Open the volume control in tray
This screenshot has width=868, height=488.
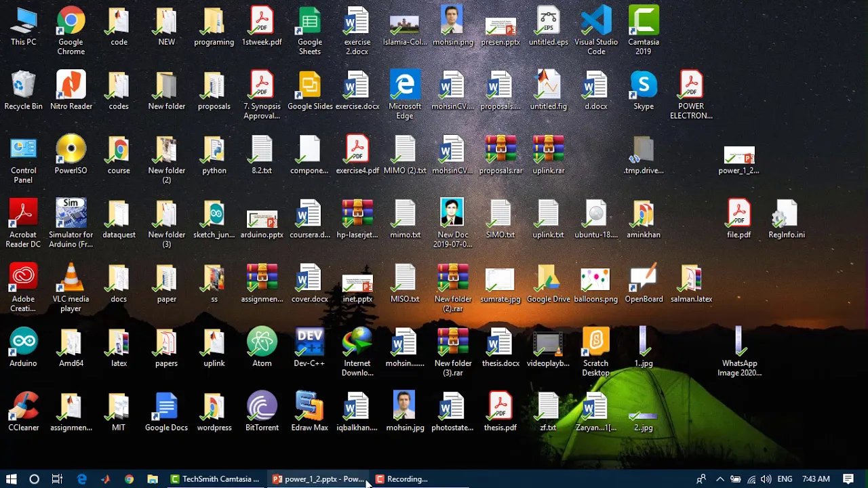(x=766, y=479)
